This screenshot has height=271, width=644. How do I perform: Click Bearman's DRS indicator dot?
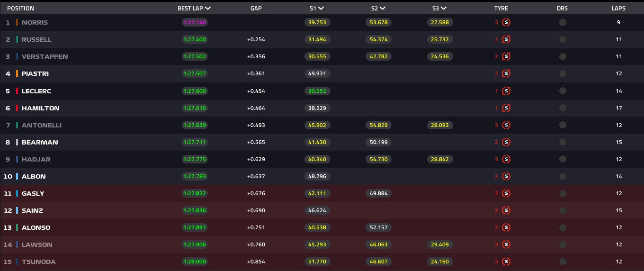click(x=563, y=142)
